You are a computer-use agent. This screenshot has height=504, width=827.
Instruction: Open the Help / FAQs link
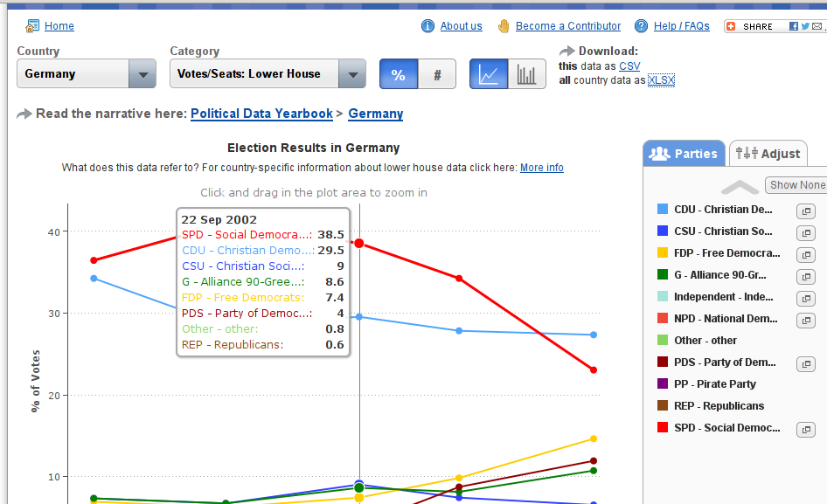681,26
